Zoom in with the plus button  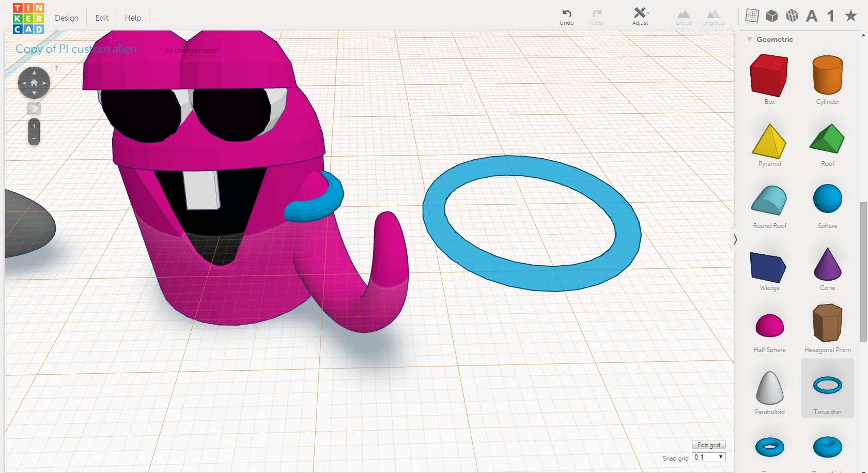[x=34, y=126]
